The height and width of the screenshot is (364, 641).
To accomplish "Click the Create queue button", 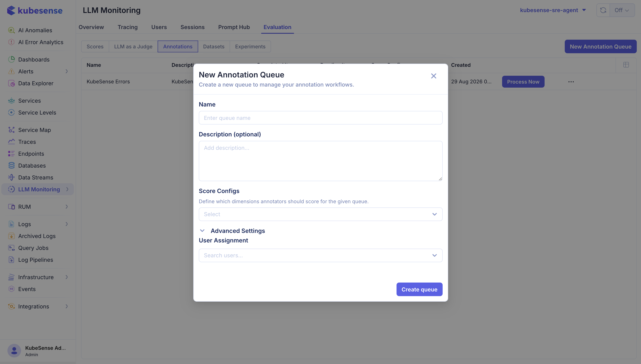I will tap(419, 290).
